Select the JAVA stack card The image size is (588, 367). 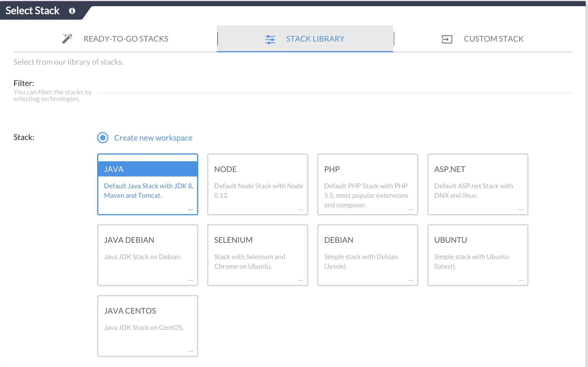tap(148, 184)
